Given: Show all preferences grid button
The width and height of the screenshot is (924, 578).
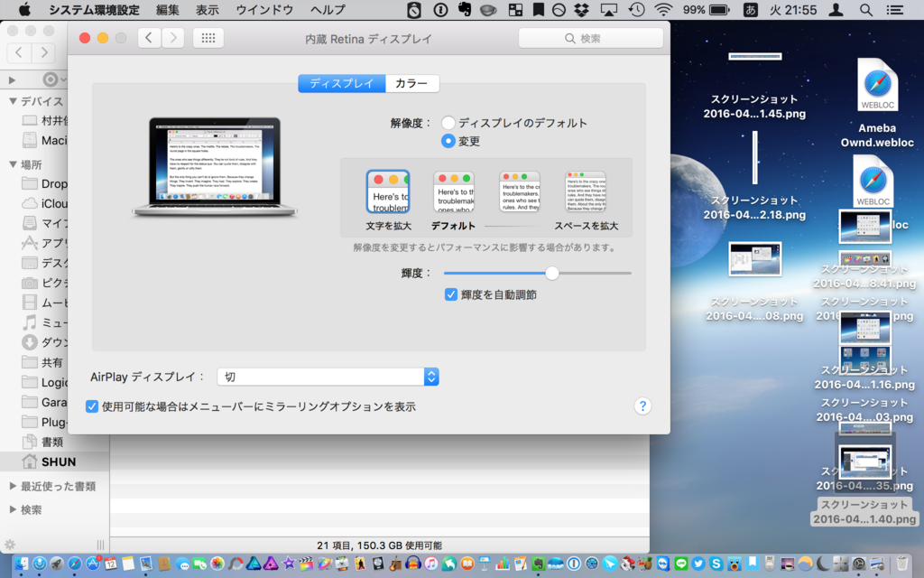Looking at the screenshot, I should point(208,38).
